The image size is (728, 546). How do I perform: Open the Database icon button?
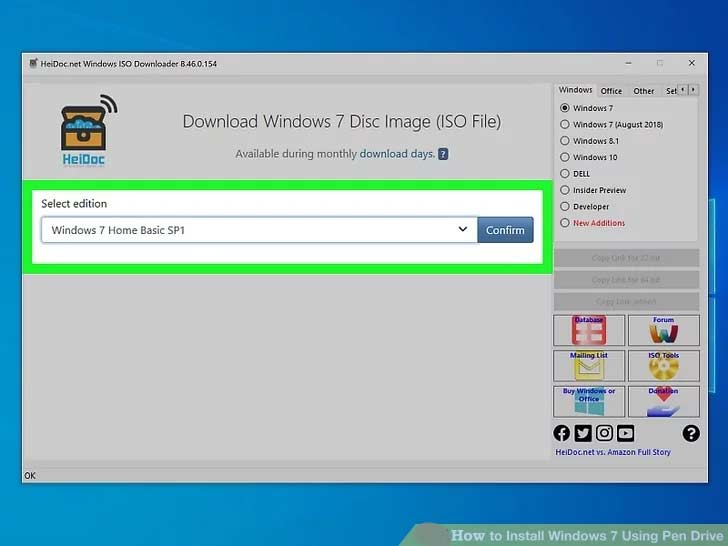point(589,330)
